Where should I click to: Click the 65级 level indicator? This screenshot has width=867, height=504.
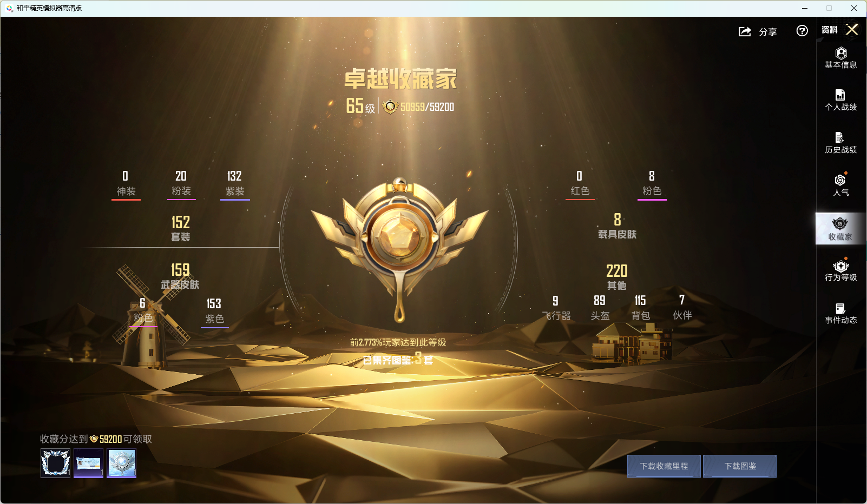coord(360,106)
